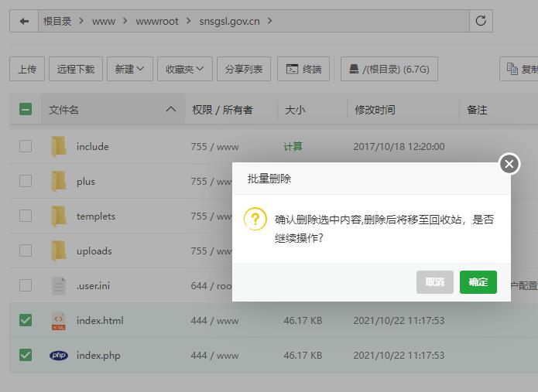Click 权限 / 所有者 column header
This screenshot has width=538, height=392.
pos(222,110)
